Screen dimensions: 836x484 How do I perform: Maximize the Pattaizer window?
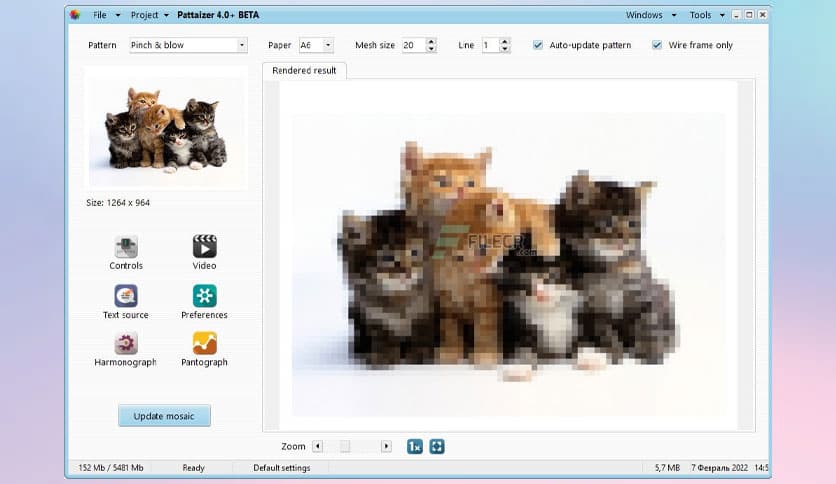point(749,15)
